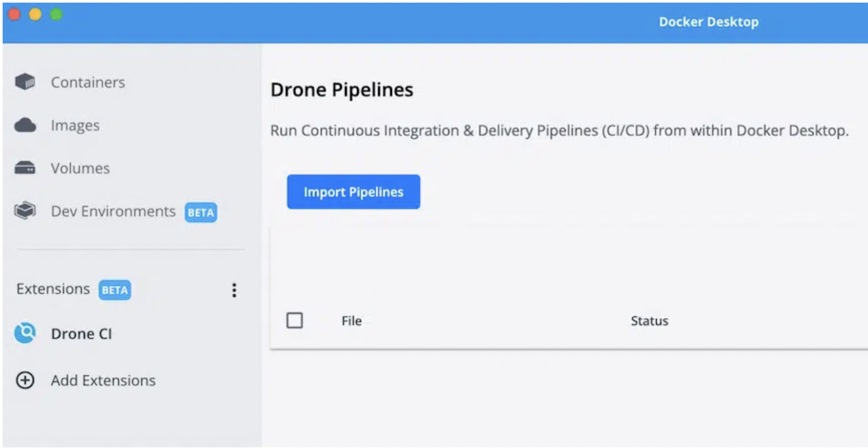Toggle the select-all pipelines checkbox
Image resolution: width=868 pixels, height=448 pixels.
[295, 321]
